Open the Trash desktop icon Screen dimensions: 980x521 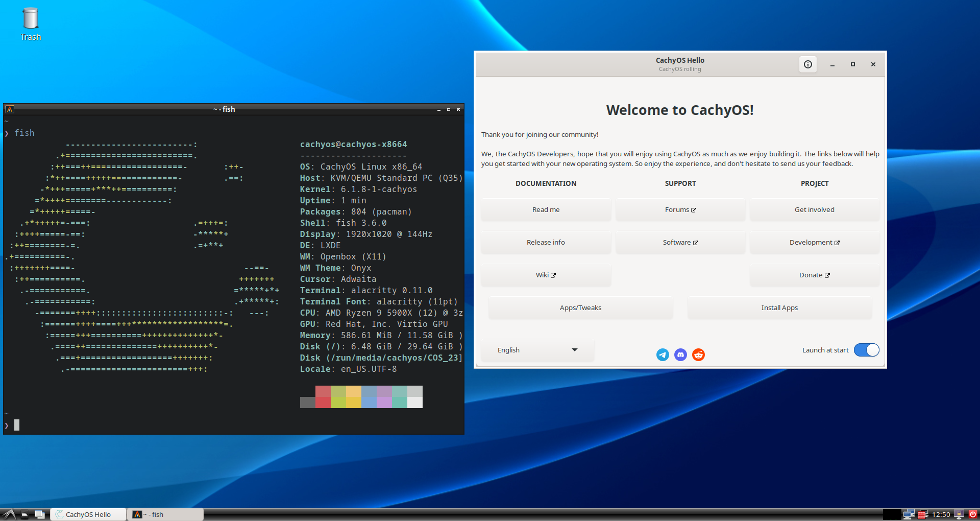pos(31,24)
